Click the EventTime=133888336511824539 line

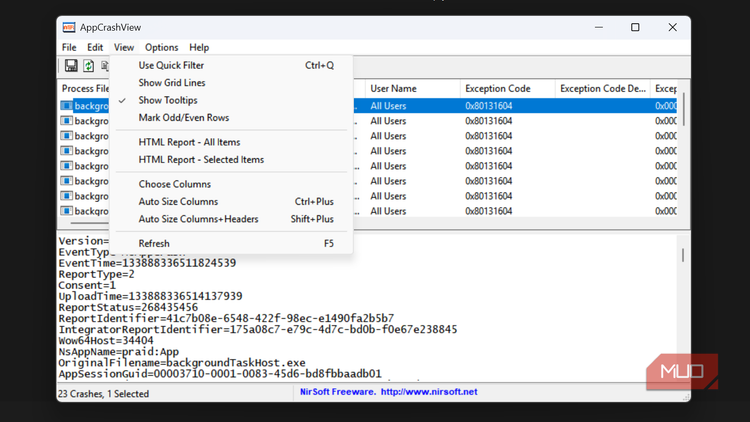coord(147,263)
